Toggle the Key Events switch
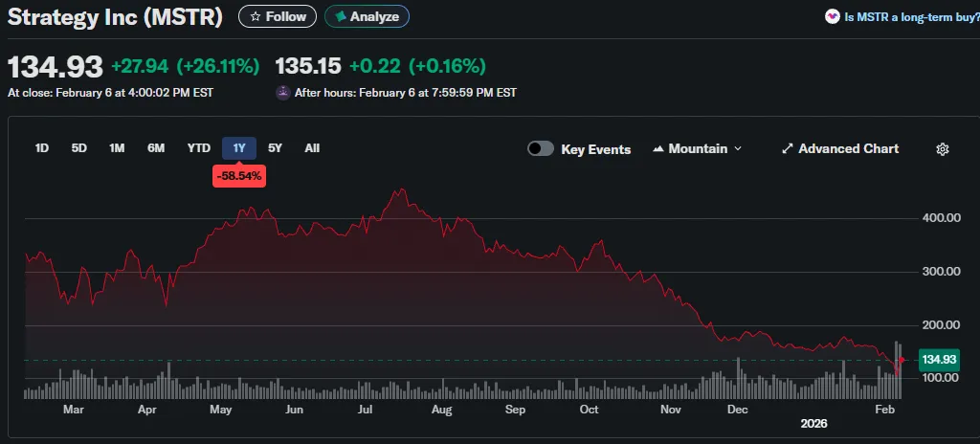The image size is (980, 444). [541, 149]
